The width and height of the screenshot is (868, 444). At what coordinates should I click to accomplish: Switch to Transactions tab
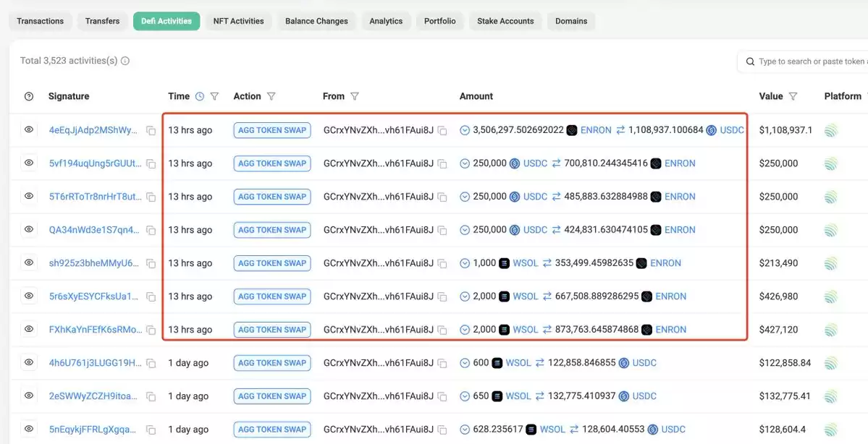point(40,21)
